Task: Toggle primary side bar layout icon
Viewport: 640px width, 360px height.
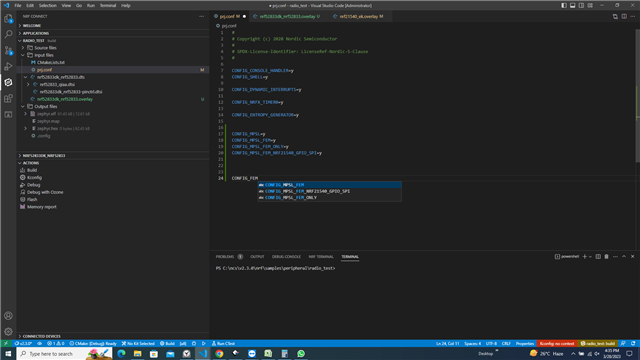Action: coord(564,5)
